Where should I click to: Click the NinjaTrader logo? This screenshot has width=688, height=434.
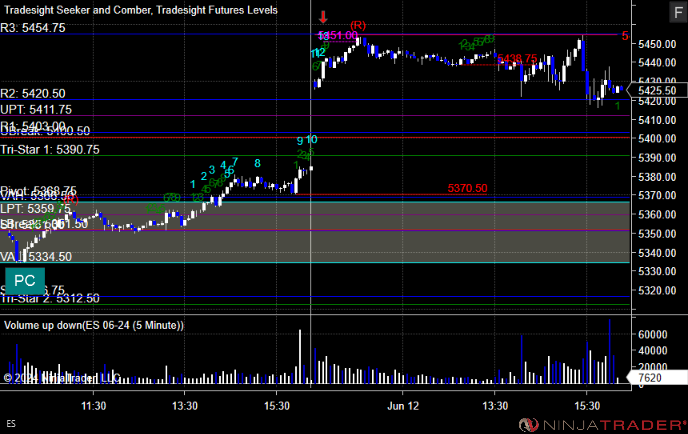pyautogui.click(x=602, y=425)
